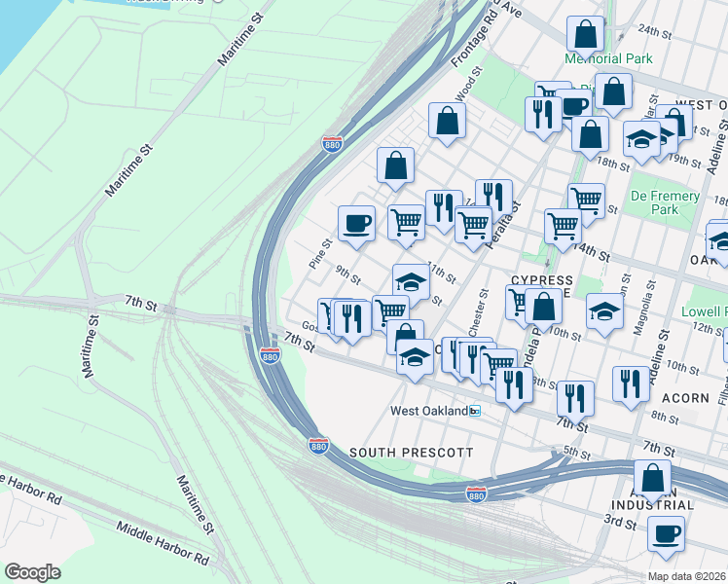Click the grocery cart marker right of the Pine St coffee cup

[x=406, y=226]
